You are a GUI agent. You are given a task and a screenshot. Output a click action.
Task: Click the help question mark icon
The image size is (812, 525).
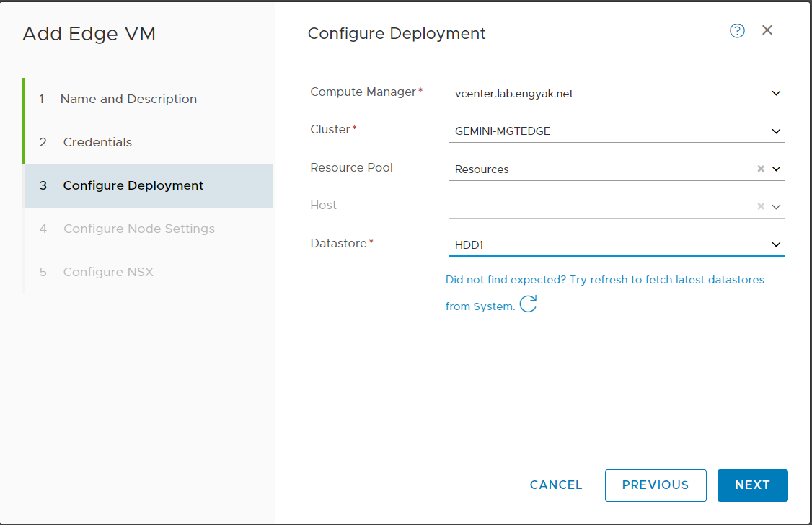(x=737, y=30)
